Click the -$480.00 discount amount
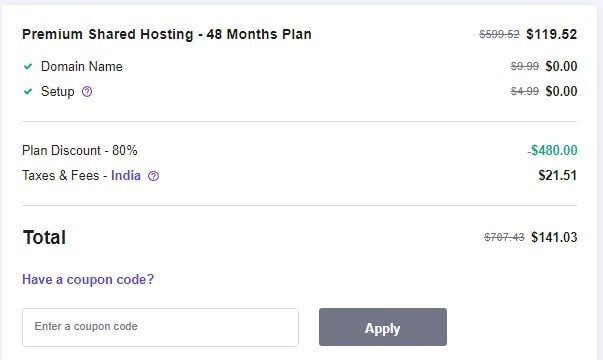The image size is (603, 360). [552, 150]
